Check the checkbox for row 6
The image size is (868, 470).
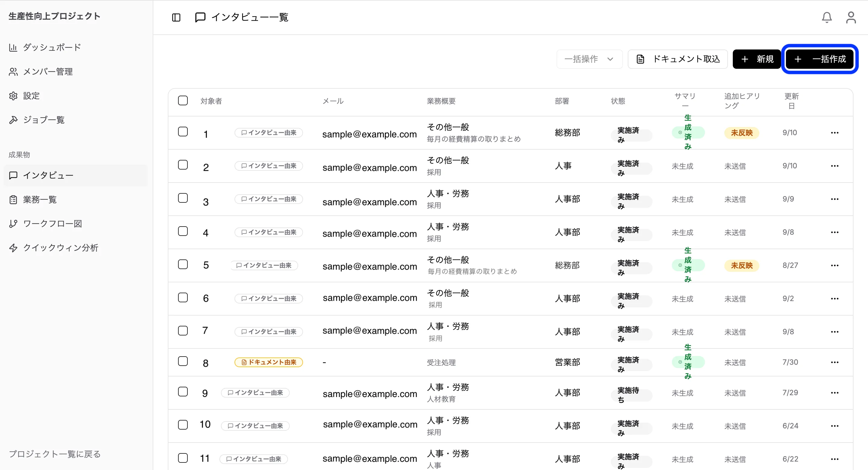(x=183, y=297)
